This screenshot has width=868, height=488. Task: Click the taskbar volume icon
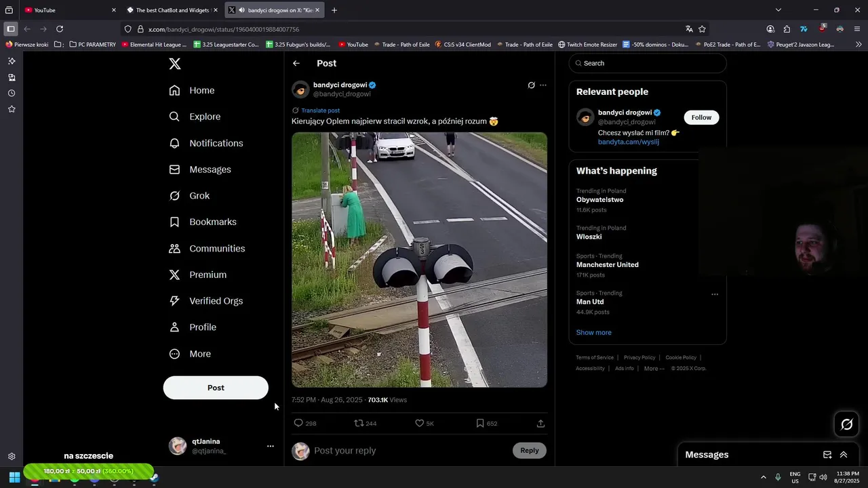tap(823, 477)
